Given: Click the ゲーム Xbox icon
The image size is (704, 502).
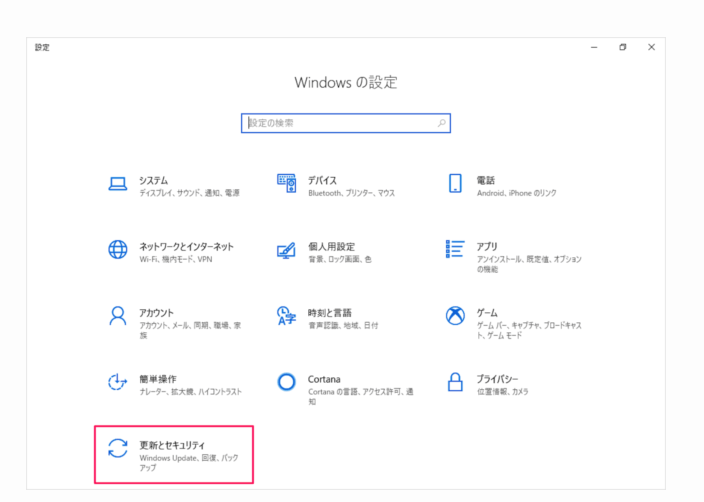Looking at the screenshot, I should coord(455,316).
